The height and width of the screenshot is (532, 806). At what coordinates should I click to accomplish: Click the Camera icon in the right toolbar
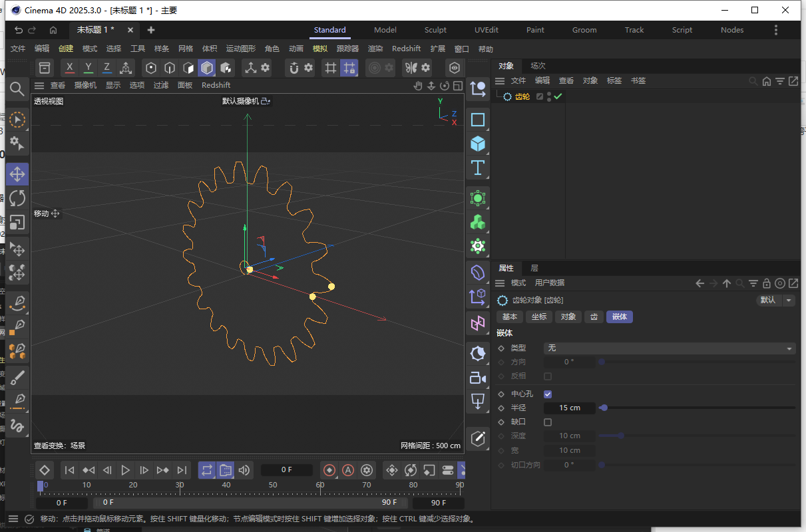point(477,378)
